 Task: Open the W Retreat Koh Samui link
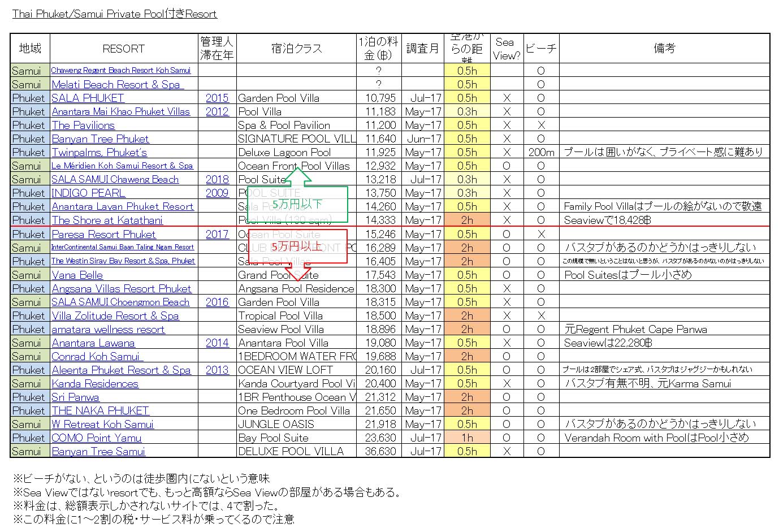pos(102,424)
